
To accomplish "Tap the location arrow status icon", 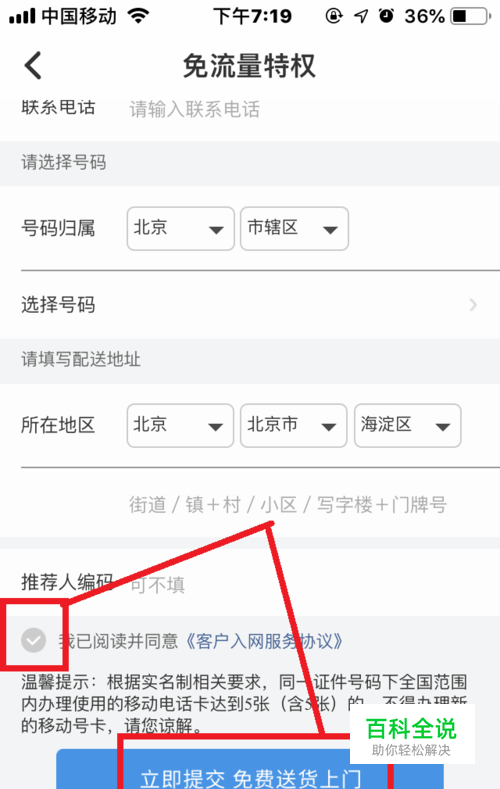I will (x=361, y=16).
